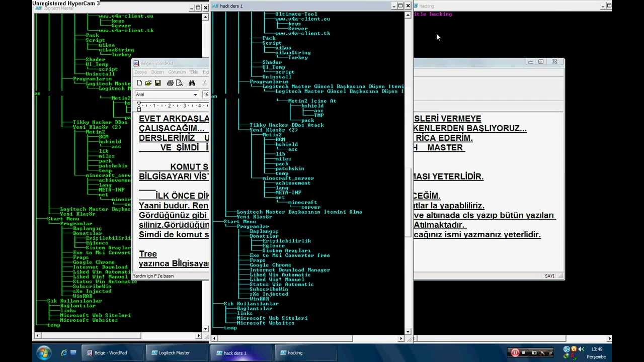Click 'minecraft_server' in hack ders 1
This screenshot has height=362, width=644.
click(288, 178)
